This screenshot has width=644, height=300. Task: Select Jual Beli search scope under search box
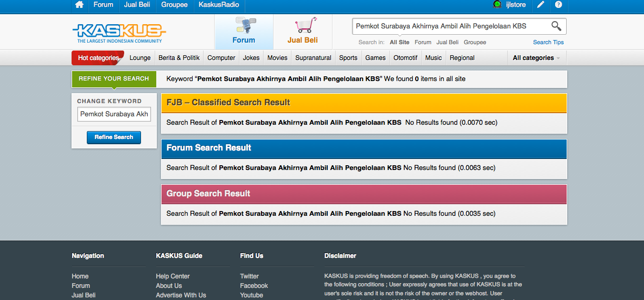(447, 42)
